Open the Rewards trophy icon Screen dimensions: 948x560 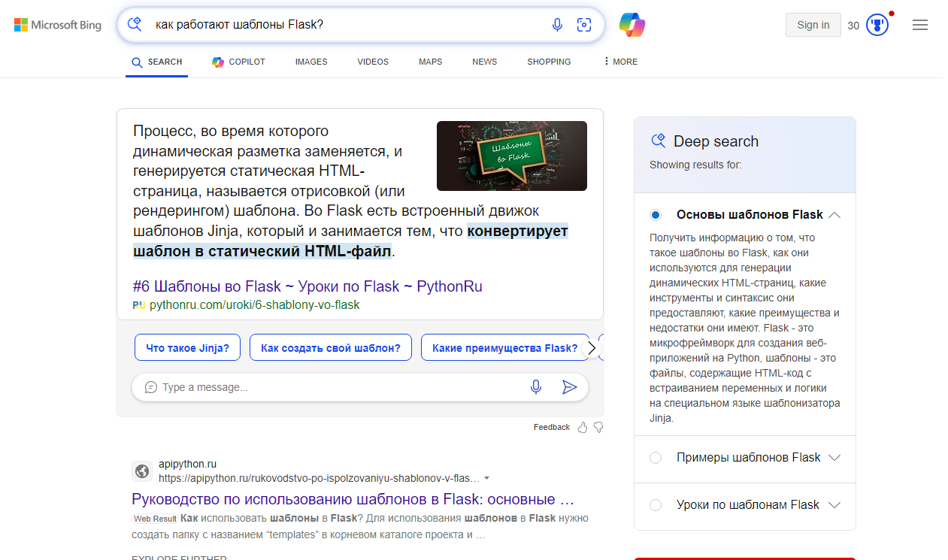[877, 25]
